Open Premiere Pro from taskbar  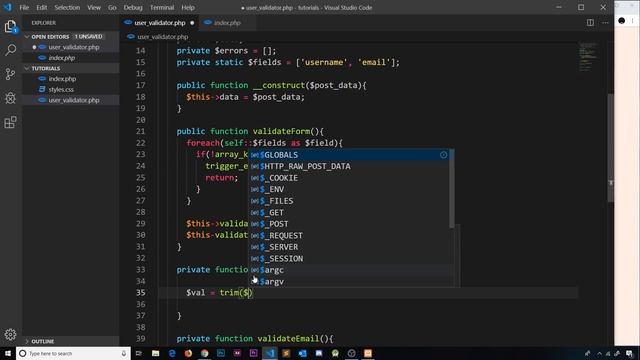(x=253, y=353)
